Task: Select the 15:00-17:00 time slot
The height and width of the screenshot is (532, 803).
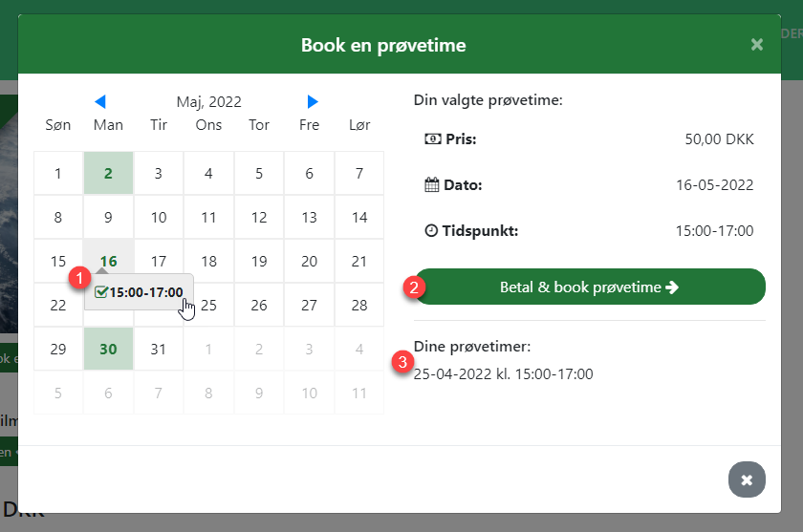Action: [x=139, y=292]
